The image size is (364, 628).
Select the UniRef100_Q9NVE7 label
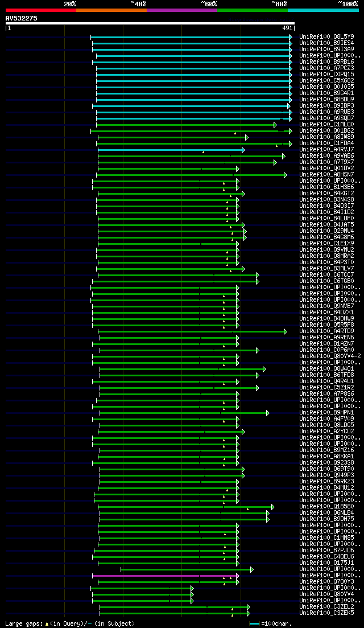click(x=326, y=306)
